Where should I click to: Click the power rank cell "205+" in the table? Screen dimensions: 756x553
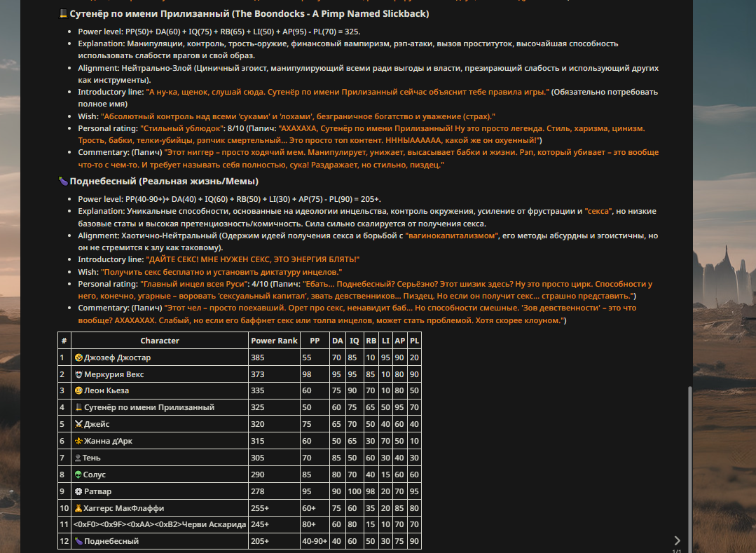274,541
